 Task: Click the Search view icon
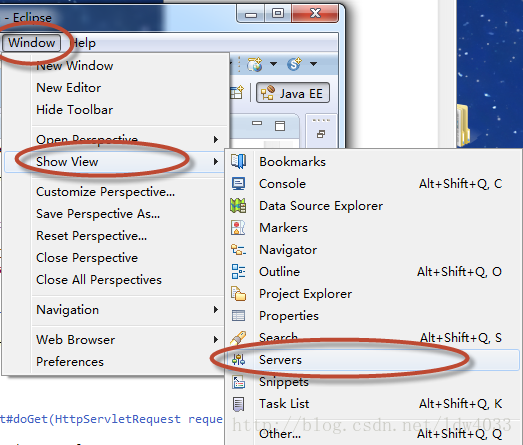click(238, 338)
